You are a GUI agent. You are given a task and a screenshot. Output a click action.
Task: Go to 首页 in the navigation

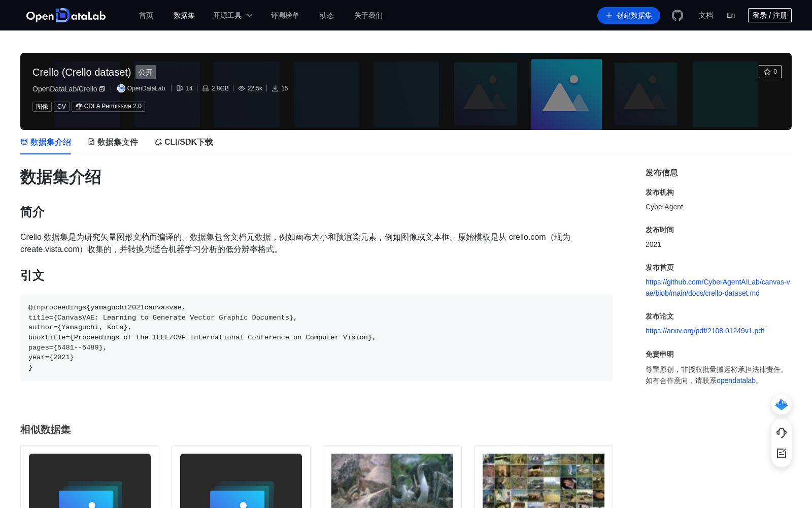coord(146,15)
